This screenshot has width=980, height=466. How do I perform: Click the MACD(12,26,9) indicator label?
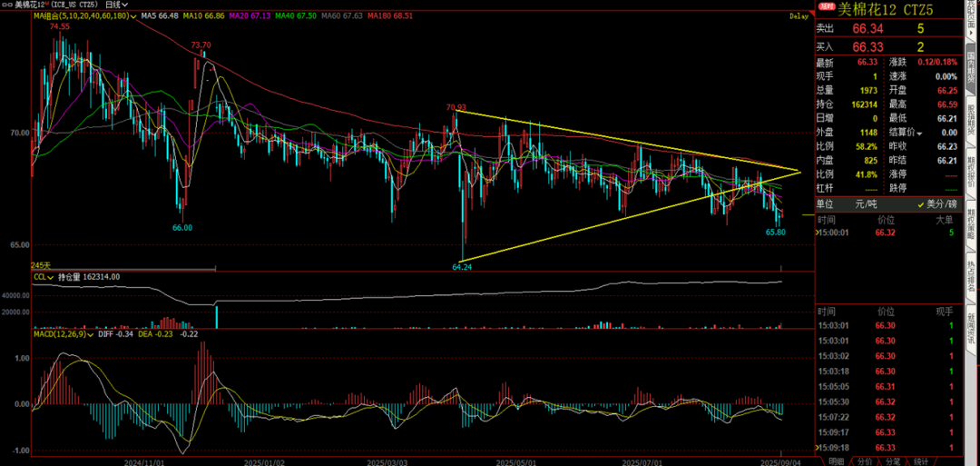[x=59, y=334]
